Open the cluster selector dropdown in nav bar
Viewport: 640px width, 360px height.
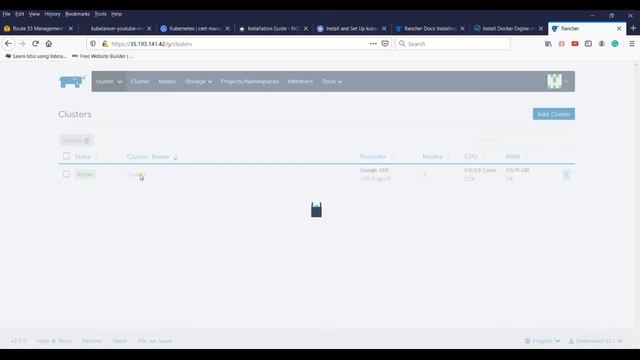click(109, 82)
